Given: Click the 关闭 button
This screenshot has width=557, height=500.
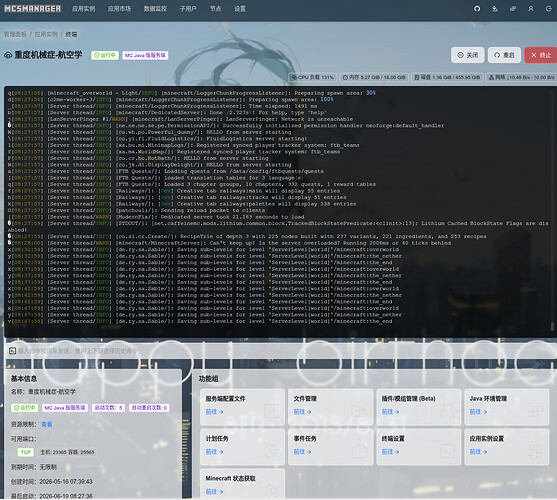Looking at the screenshot, I should pos(467,55).
